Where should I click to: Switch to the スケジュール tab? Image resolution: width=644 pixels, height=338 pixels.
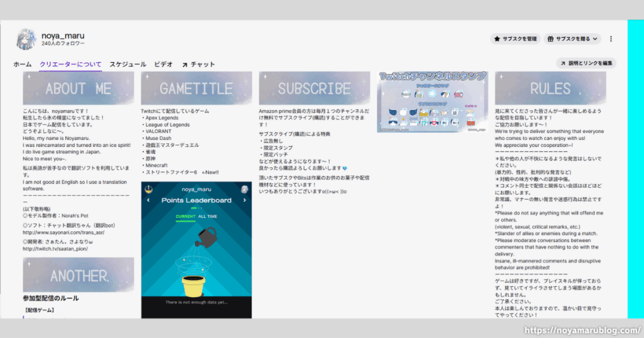coord(128,64)
